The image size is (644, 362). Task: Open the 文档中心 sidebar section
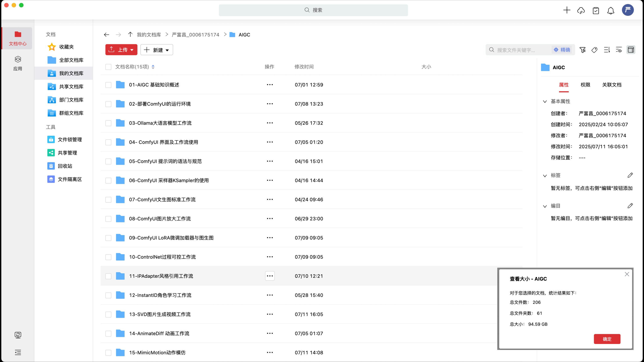[18, 38]
